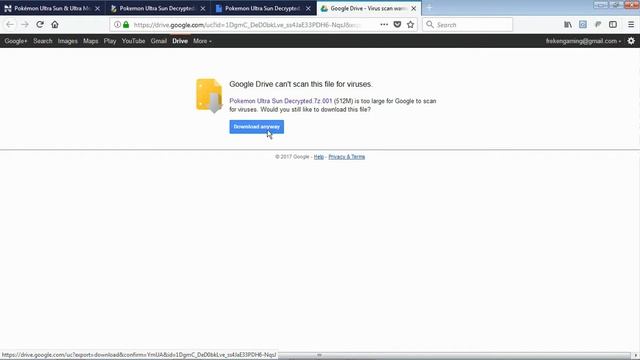Open the Firefox Library icon
Viewport: 640px width, 360px height.
[x=568, y=24]
